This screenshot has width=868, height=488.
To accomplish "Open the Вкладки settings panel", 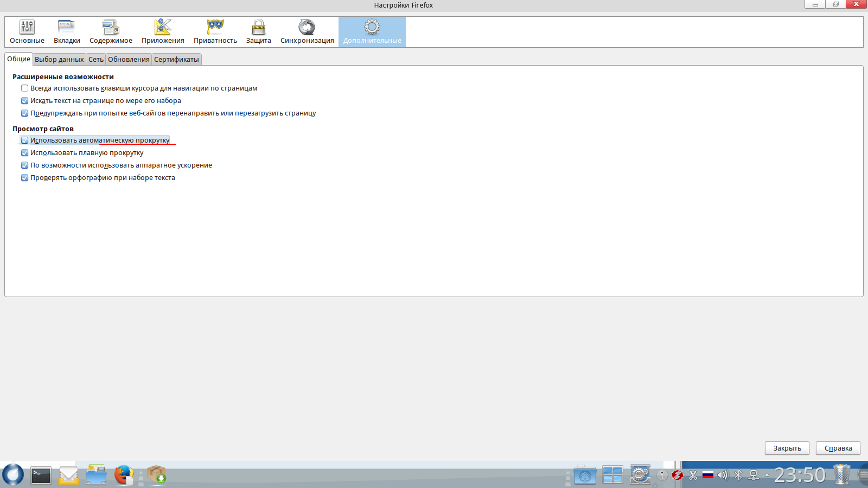I will 67,32.
